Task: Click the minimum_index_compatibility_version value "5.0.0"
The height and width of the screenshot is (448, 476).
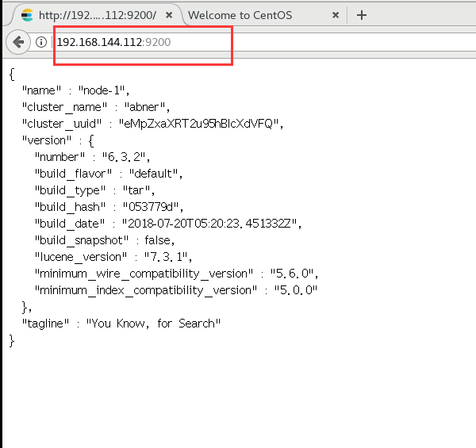Action: click(296, 290)
